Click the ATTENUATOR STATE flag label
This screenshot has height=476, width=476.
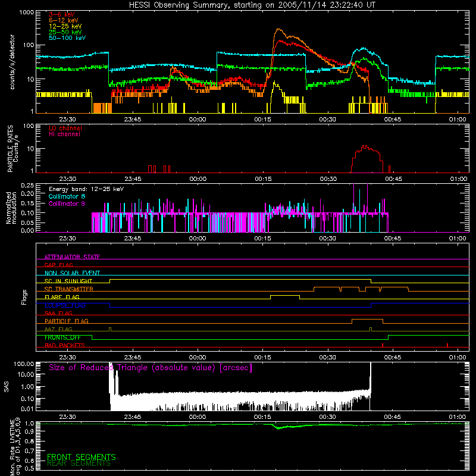click(x=72, y=257)
